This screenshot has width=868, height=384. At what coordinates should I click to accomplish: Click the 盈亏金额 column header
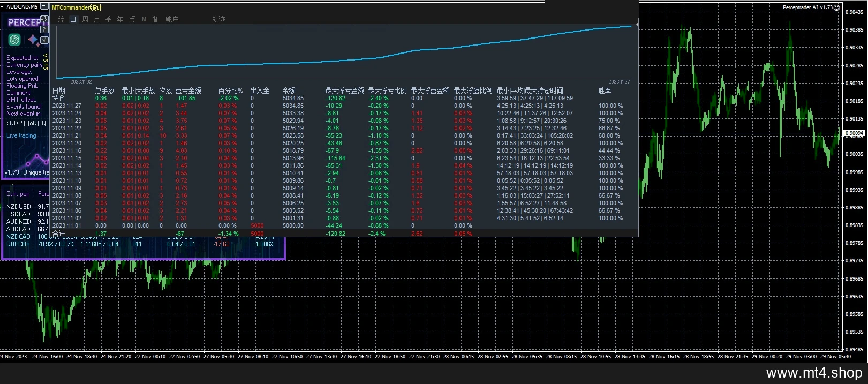[x=188, y=91]
